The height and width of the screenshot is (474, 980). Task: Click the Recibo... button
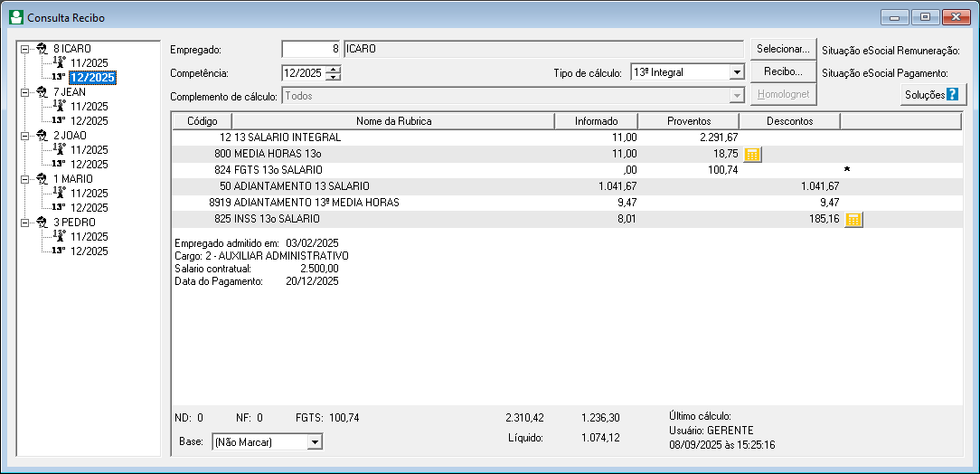[x=783, y=71]
